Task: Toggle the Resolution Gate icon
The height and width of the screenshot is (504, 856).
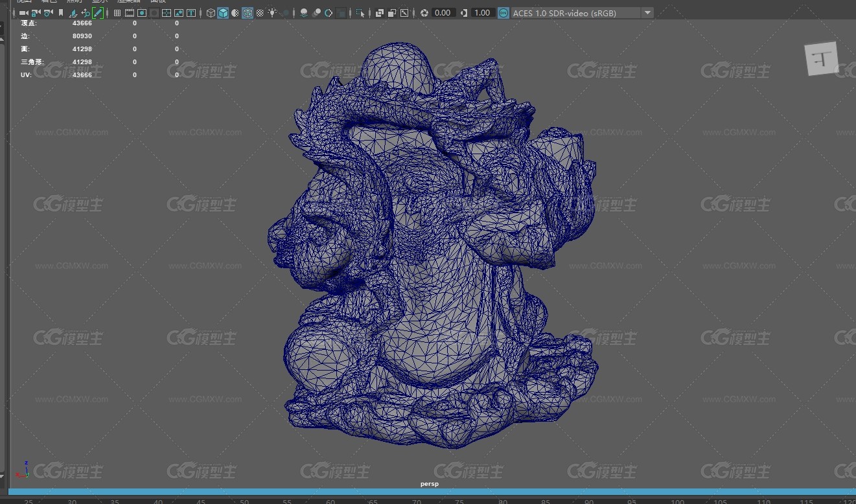Action: (142, 13)
